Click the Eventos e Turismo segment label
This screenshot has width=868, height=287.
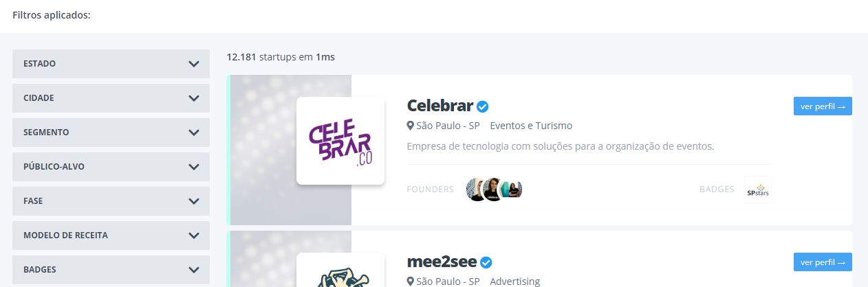point(531,126)
